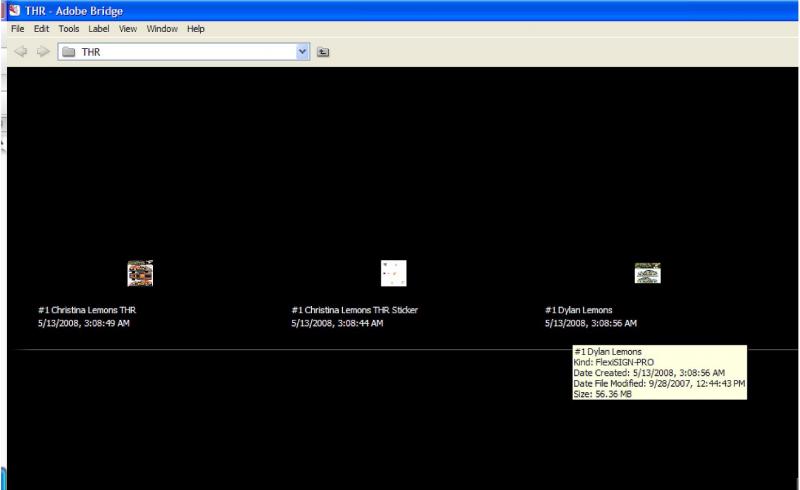Click the date '5/13/2008, 3:08:44 AM'
Image resolution: width=800 pixels, height=490 pixels.
[x=337, y=323]
